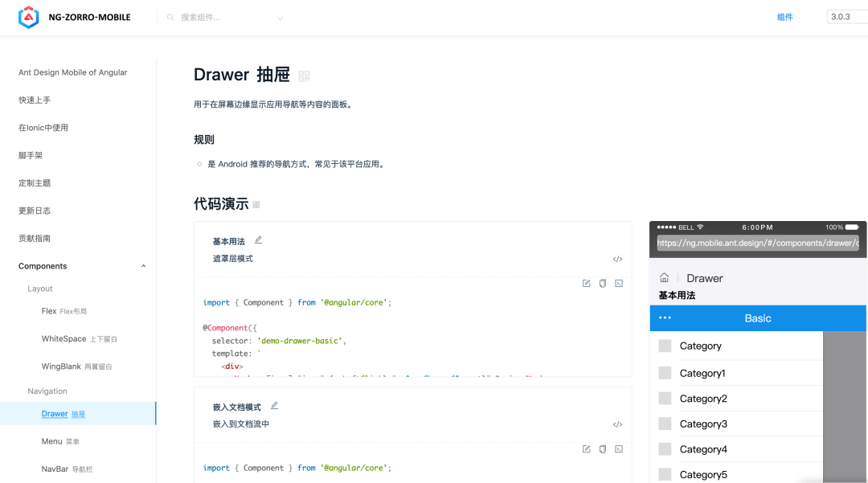Open 在Ionic中使用 page

click(43, 128)
